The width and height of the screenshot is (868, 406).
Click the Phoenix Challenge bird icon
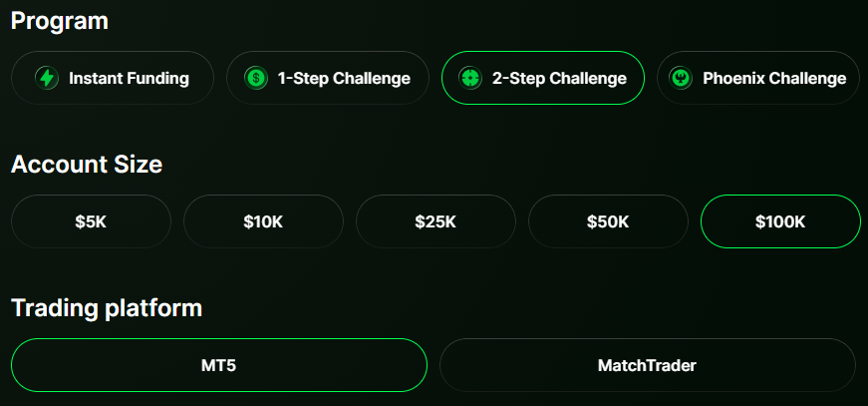[683, 78]
